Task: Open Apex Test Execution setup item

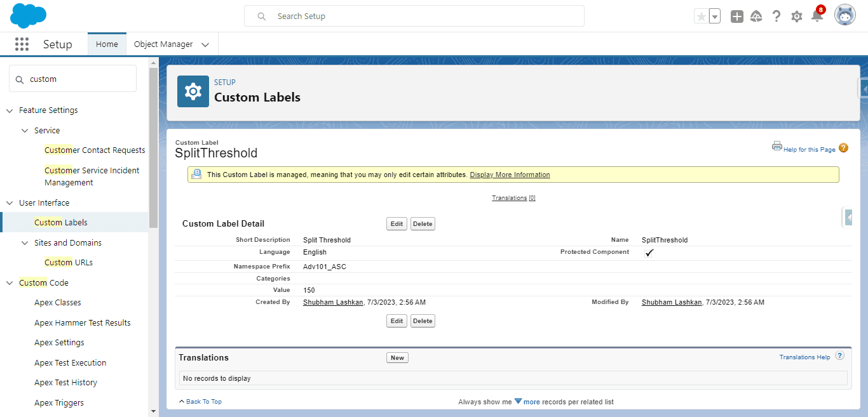Action: [x=71, y=363]
